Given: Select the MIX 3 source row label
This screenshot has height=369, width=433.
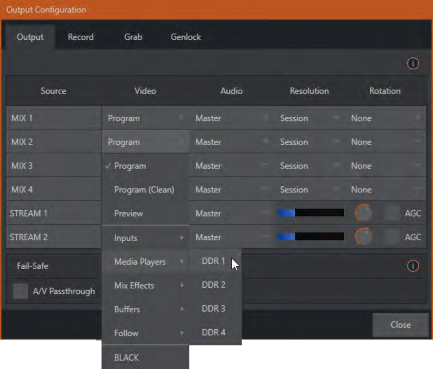Looking at the screenshot, I should pos(54,166).
